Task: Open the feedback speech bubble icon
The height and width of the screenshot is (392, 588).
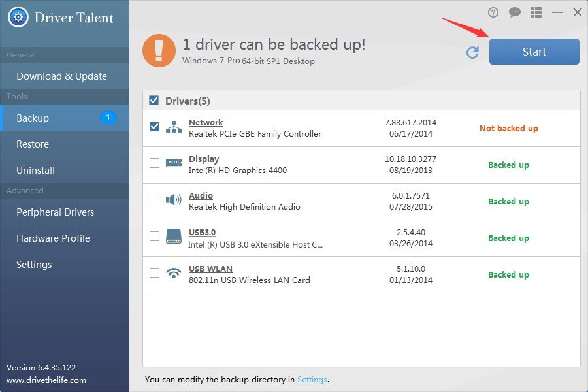Action: click(515, 13)
